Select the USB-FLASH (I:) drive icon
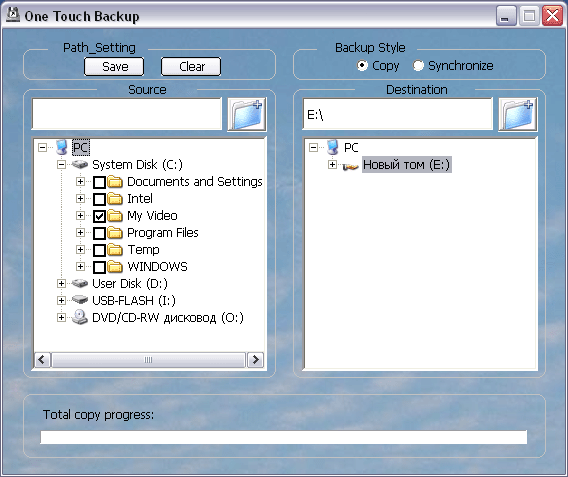Viewport: 568px width, 477px height. [x=80, y=300]
